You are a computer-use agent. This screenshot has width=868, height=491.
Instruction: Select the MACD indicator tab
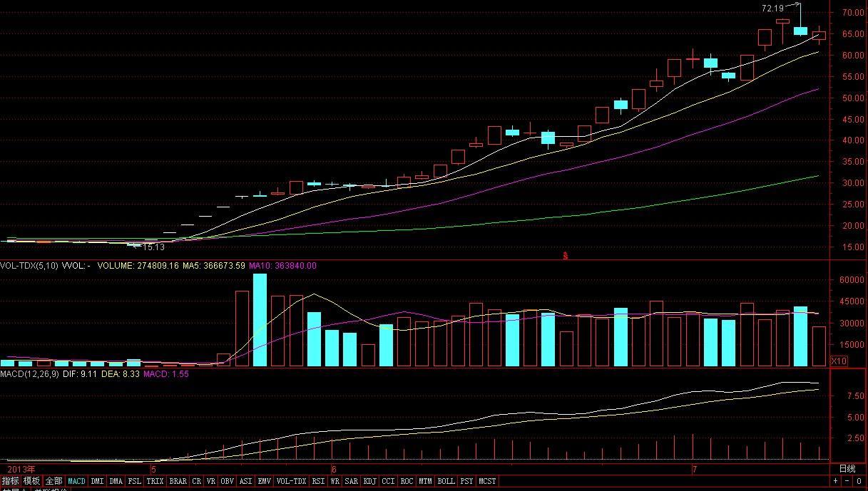coord(76,481)
